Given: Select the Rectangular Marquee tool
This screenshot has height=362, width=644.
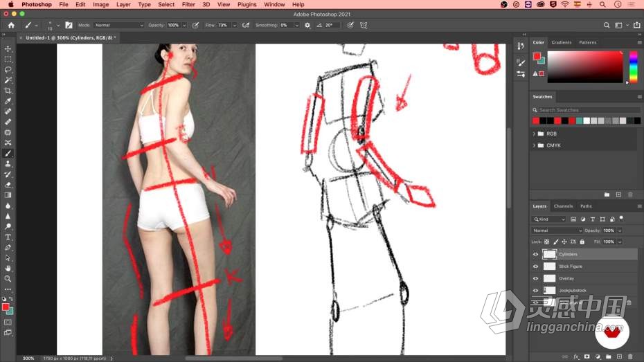Looking at the screenshot, I should coord(8,59).
